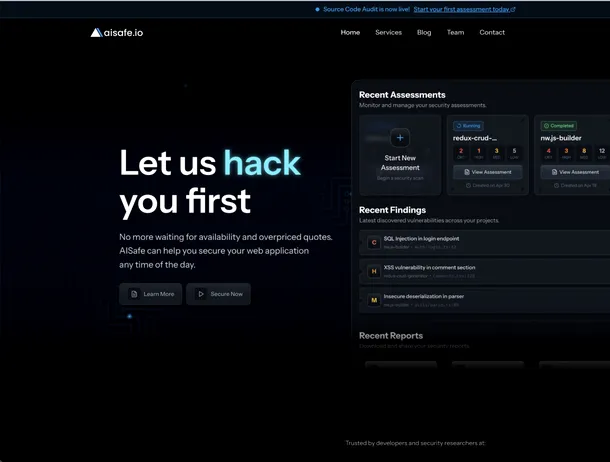Select the low count 12 on nw.js-builder
This screenshot has height=462, width=610.
[602, 153]
